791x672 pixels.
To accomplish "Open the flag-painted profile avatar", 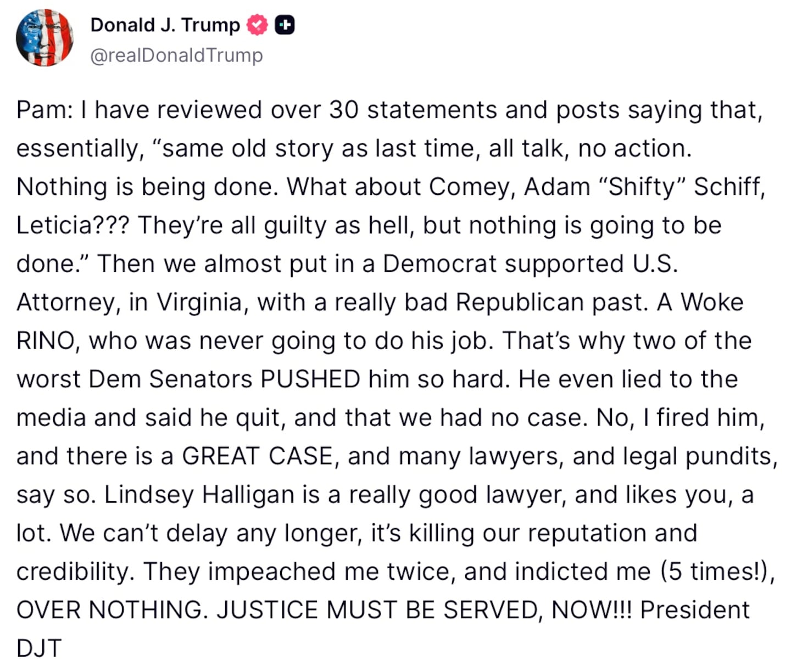I will click(x=44, y=37).
